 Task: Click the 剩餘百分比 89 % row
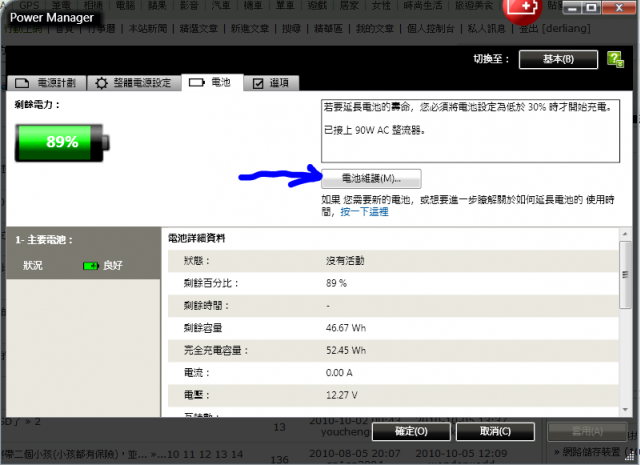coord(393,283)
